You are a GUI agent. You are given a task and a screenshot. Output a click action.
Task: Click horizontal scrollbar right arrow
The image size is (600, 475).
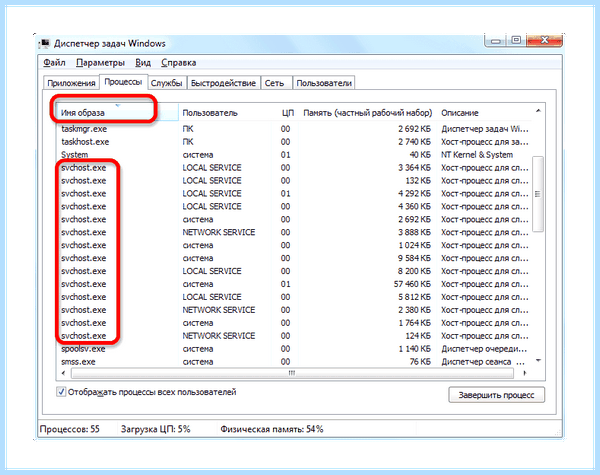point(524,373)
